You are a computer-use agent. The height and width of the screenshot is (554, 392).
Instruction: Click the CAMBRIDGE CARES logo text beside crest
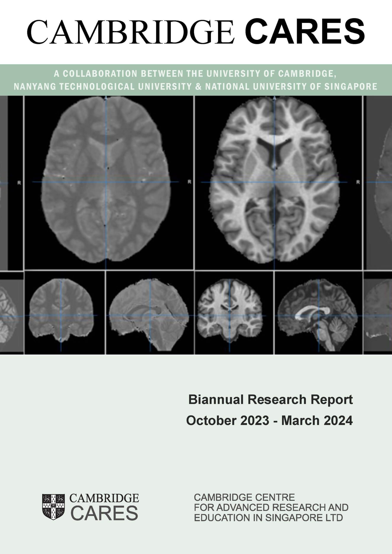point(104,507)
